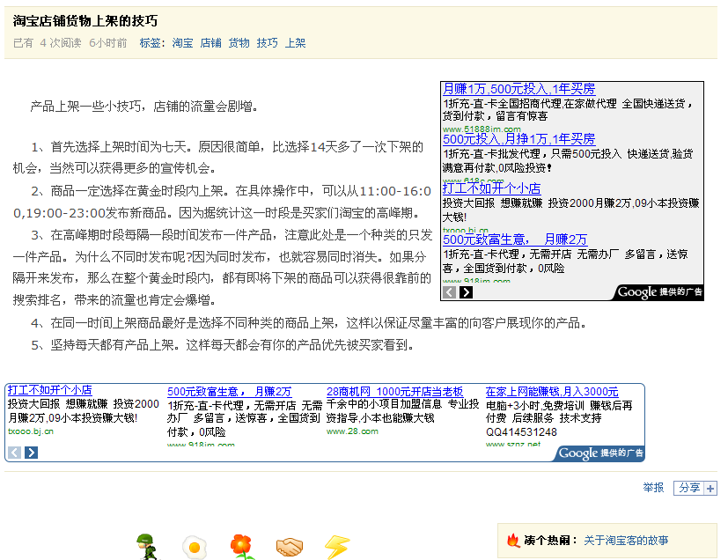Screen dimensions: 728x560
Task: Open ad link 28商机网 1000元开店当老板
Action: (x=394, y=392)
